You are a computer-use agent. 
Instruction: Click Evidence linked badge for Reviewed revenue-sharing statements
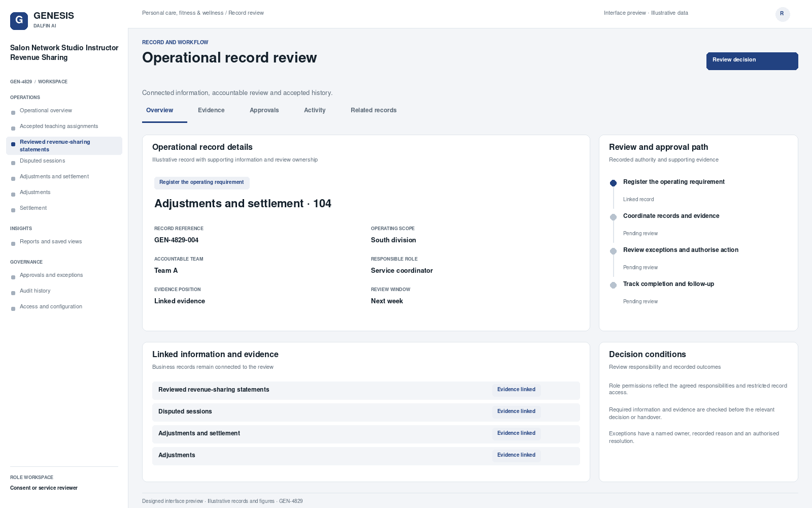(x=516, y=390)
